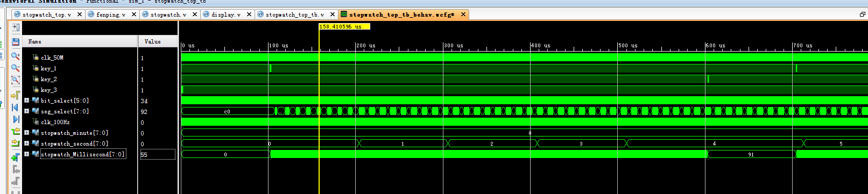The image size is (868, 194).
Task: Expand the seg_select[7:0] bus
Action: click(x=26, y=111)
